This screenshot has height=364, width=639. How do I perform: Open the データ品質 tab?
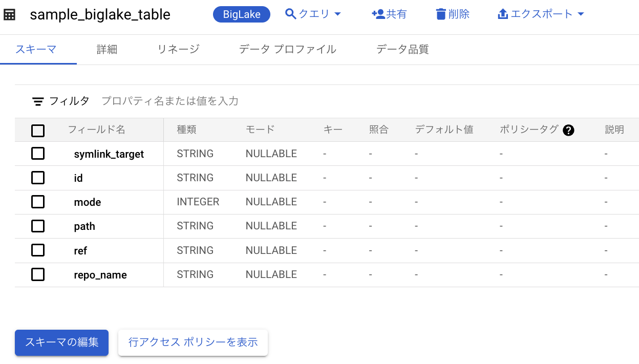tap(402, 49)
